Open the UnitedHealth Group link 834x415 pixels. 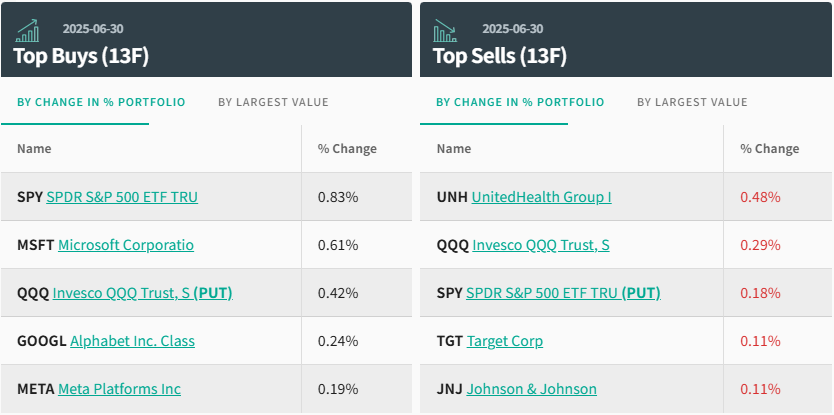(541, 197)
